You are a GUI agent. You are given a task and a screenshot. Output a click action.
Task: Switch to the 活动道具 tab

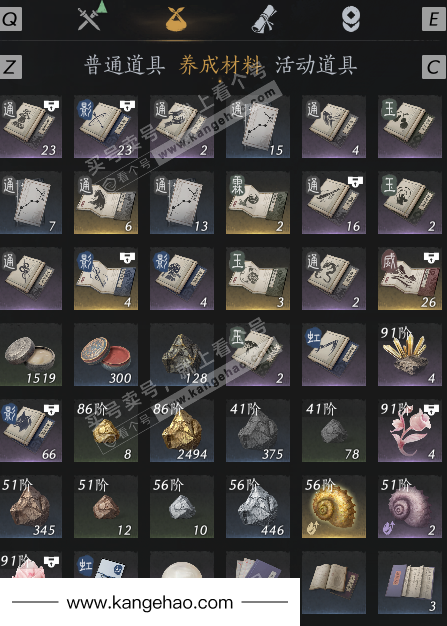click(x=316, y=65)
